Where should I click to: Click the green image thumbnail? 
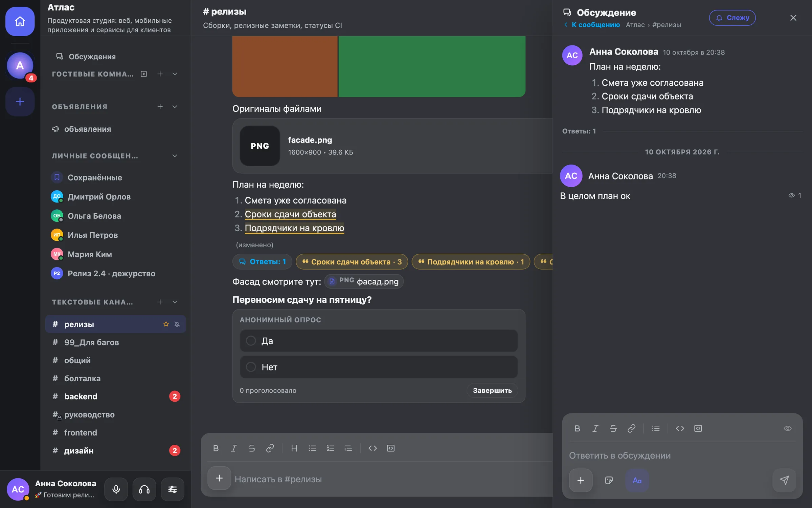[x=432, y=66]
